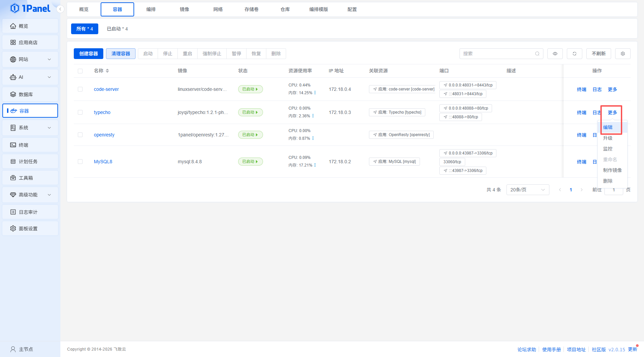644x357 pixels.
Task: Select the code-server row checkbox
Action: point(80,89)
